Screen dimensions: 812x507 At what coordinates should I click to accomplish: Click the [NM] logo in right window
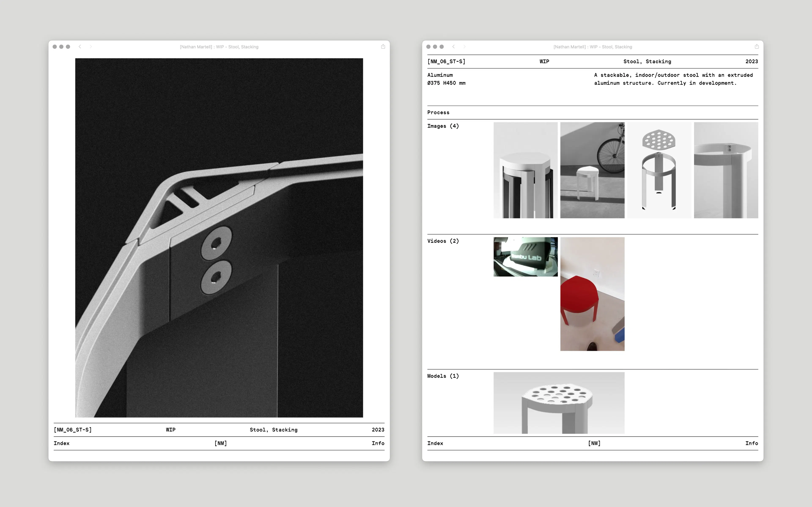point(594,443)
